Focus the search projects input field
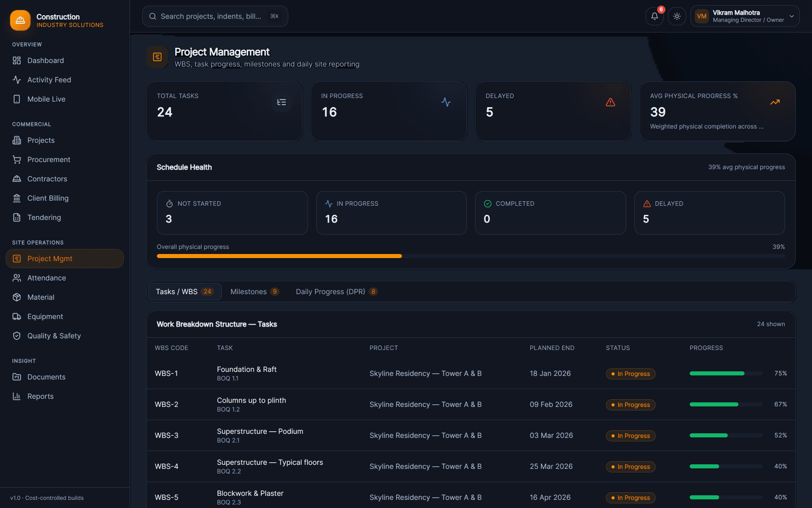This screenshot has height=508, width=812. tap(215, 16)
